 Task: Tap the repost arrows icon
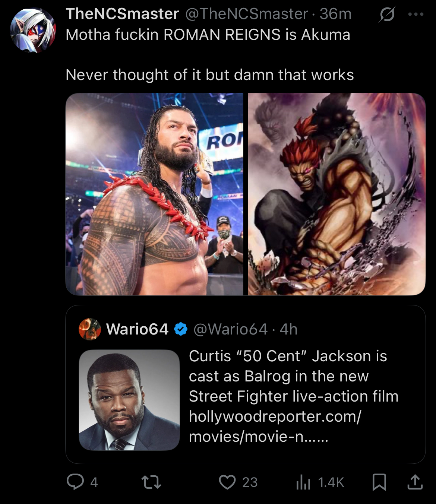(x=151, y=482)
